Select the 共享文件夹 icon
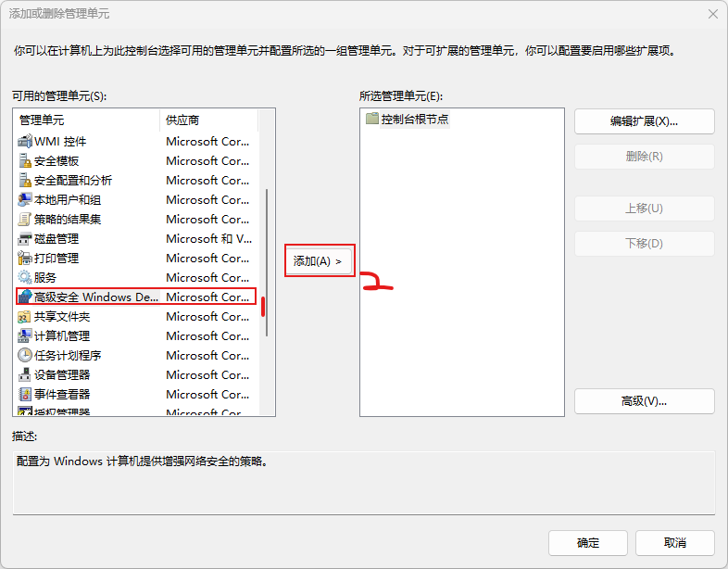The image size is (728, 569). (25, 317)
